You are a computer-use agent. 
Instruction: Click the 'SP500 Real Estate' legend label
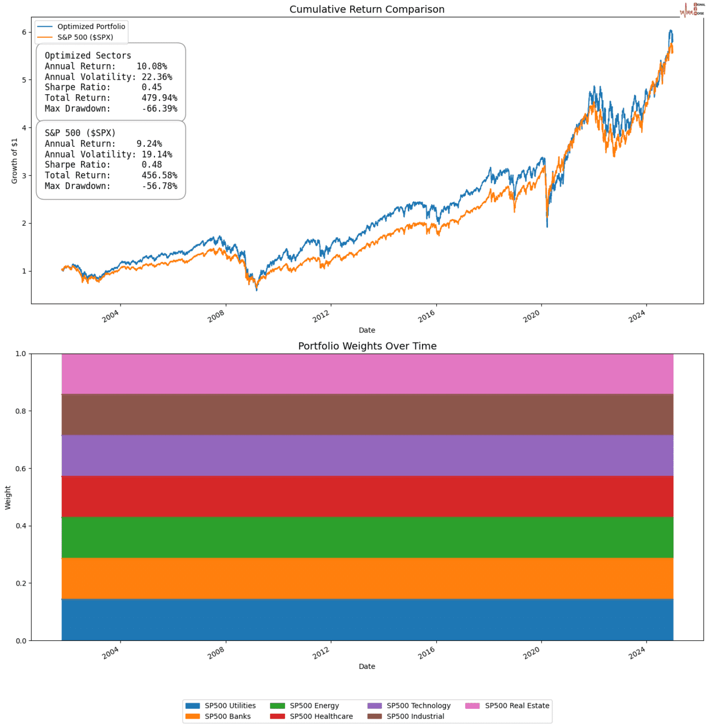(x=517, y=706)
